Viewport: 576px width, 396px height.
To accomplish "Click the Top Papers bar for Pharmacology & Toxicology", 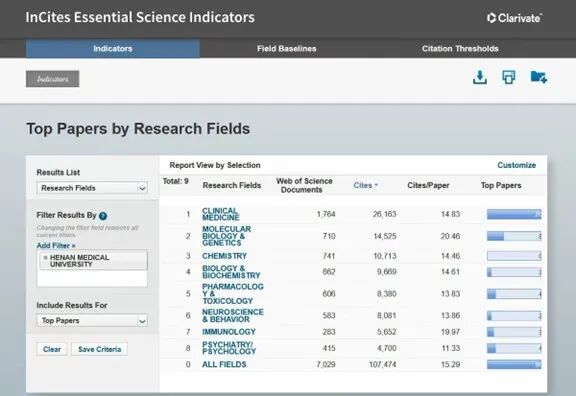I will pos(514,294).
